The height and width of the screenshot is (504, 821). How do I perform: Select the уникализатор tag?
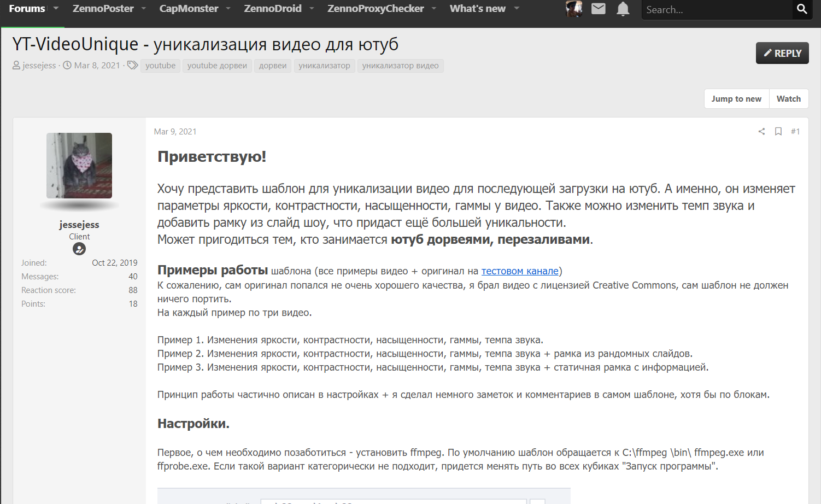pyautogui.click(x=324, y=66)
